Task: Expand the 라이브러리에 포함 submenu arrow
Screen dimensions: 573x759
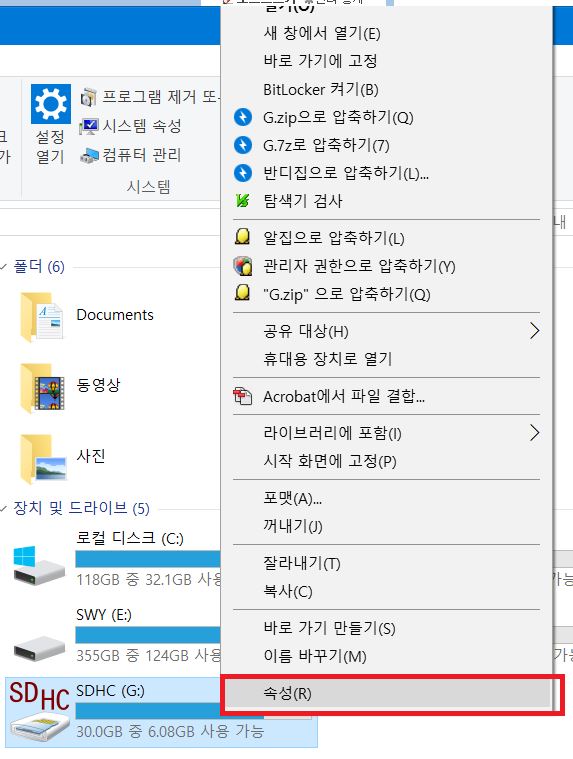Action: pos(534,433)
